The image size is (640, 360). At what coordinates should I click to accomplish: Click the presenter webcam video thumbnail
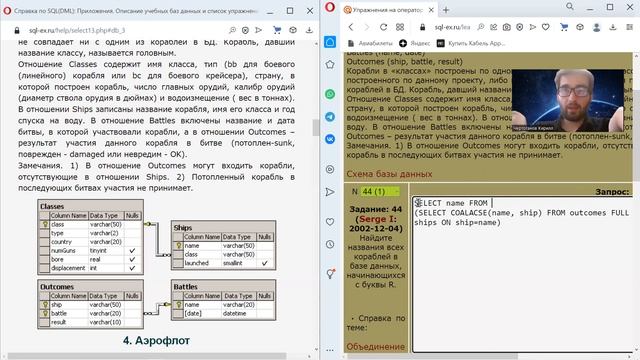567,100
